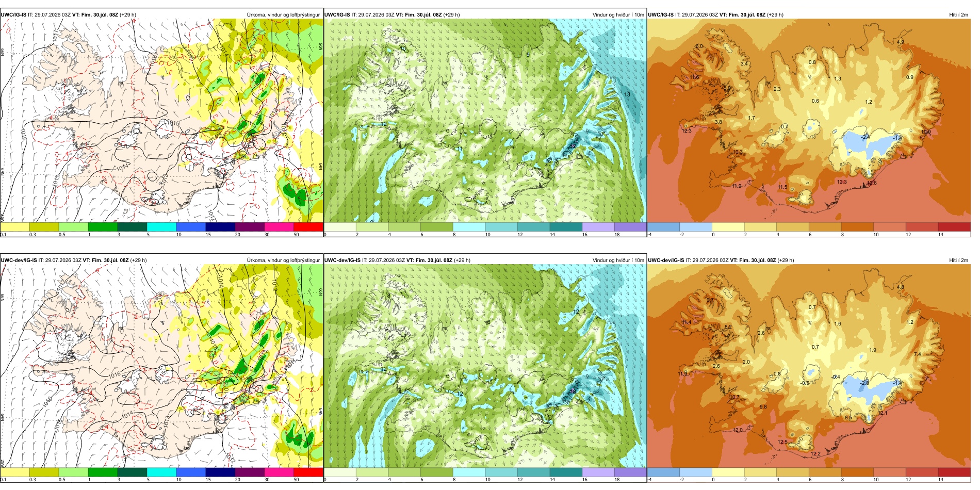
Task: Click the 11.6 temperature value on the UWC/IG-IS map
Action: click(x=694, y=78)
